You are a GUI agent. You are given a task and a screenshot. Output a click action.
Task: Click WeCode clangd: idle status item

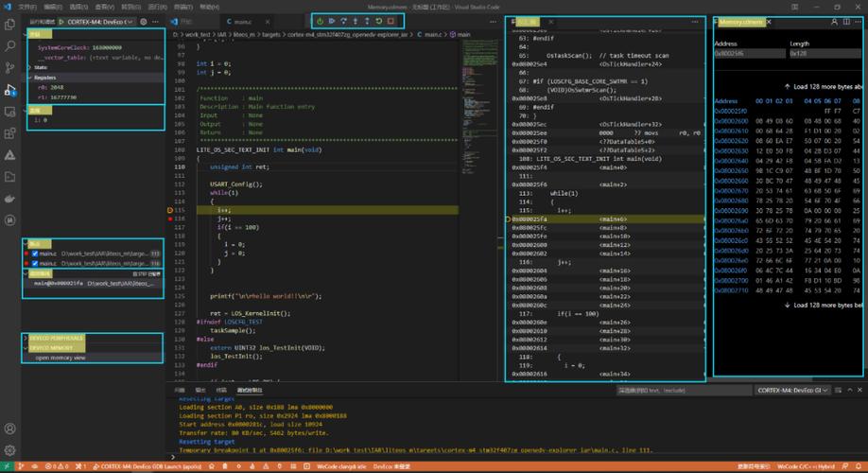(341, 466)
